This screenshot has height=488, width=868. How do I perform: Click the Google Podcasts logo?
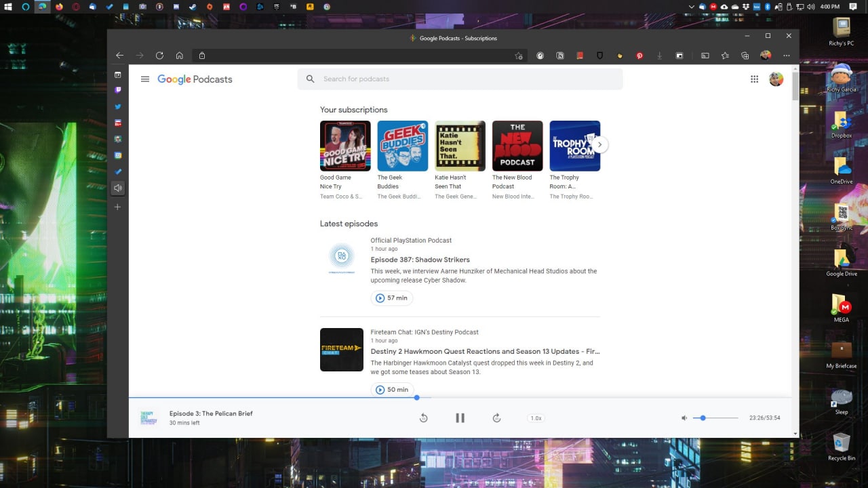[195, 79]
